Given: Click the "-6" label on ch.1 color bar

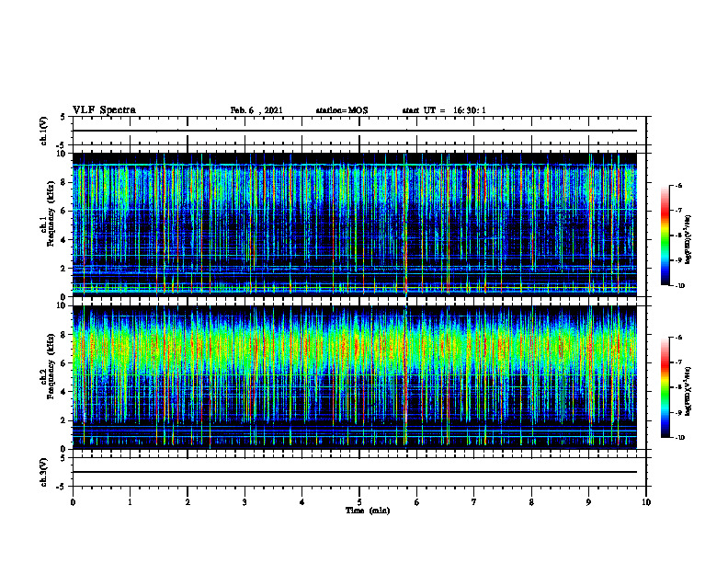Looking at the screenshot, I should point(677,185).
